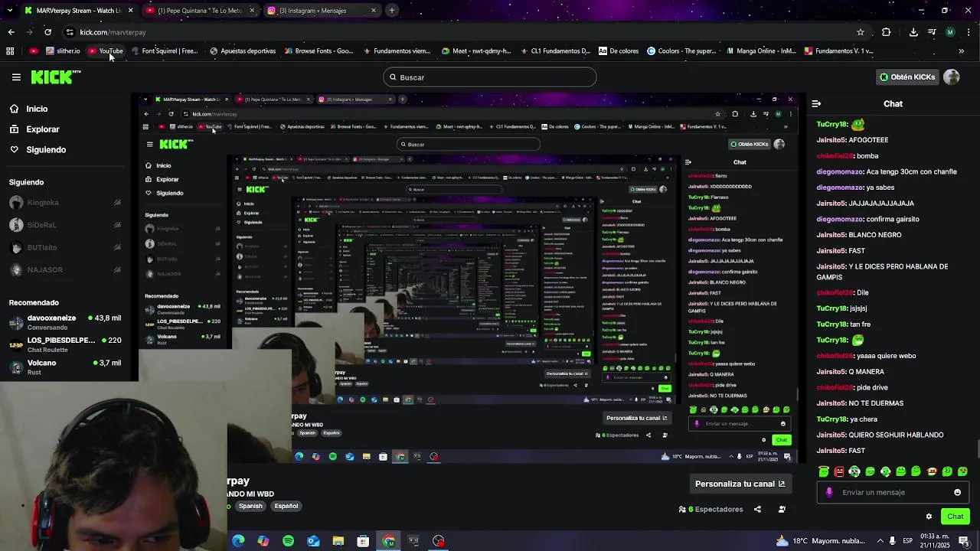
Task: Open Volcano recommended channel
Action: 64,367
